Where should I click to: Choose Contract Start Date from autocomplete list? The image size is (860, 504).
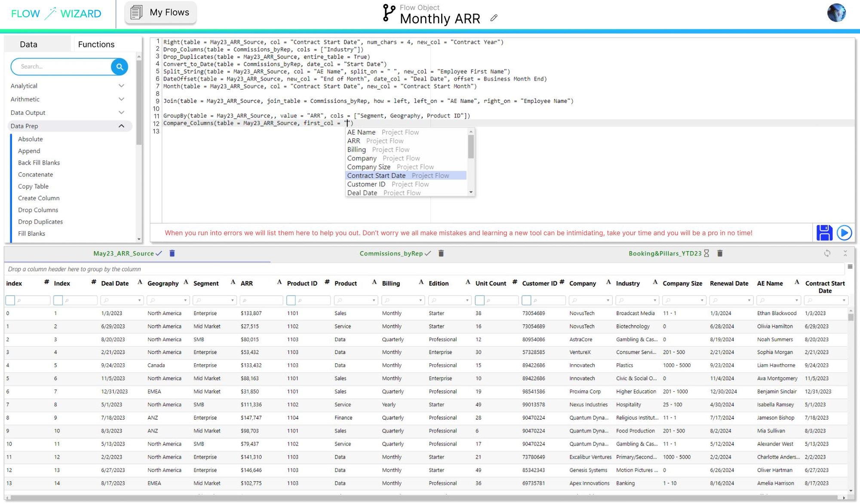pyautogui.click(x=376, y=175)
